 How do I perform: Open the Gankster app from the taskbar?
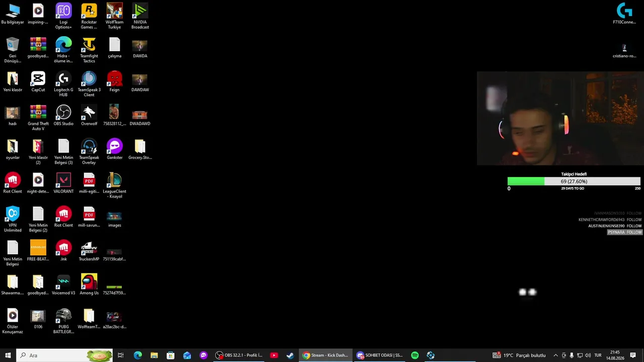203,355
